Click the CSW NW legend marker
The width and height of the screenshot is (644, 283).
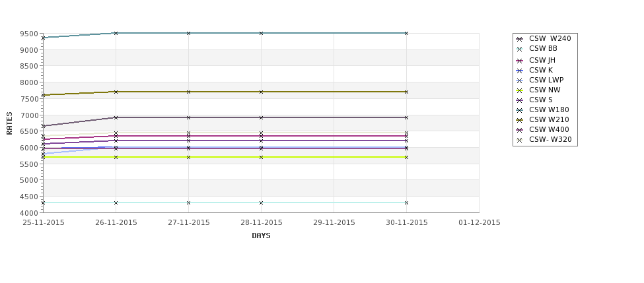[x=520, y=90]
